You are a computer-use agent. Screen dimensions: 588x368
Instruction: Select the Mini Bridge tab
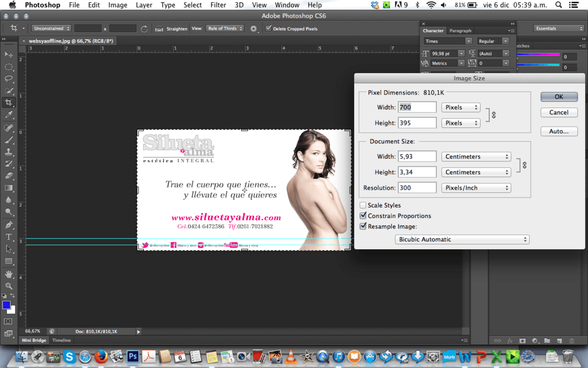click(x=34, y=340)
